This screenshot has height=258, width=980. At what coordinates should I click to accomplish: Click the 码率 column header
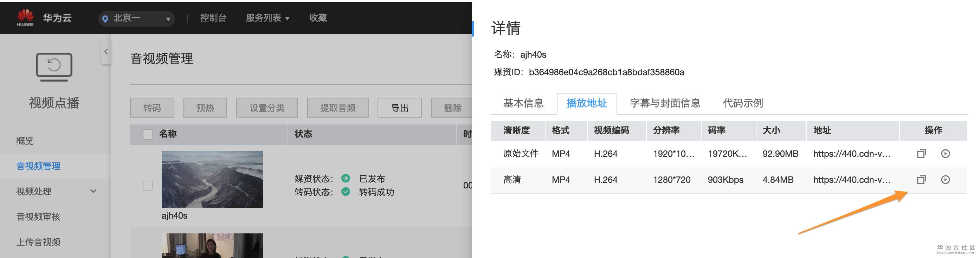point(717,130)
